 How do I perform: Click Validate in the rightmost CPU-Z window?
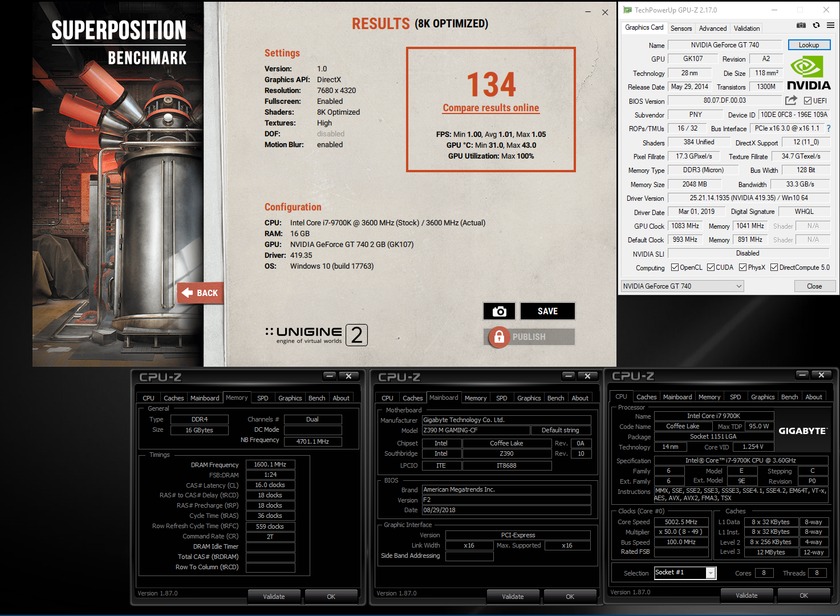[x=746, y=595]
